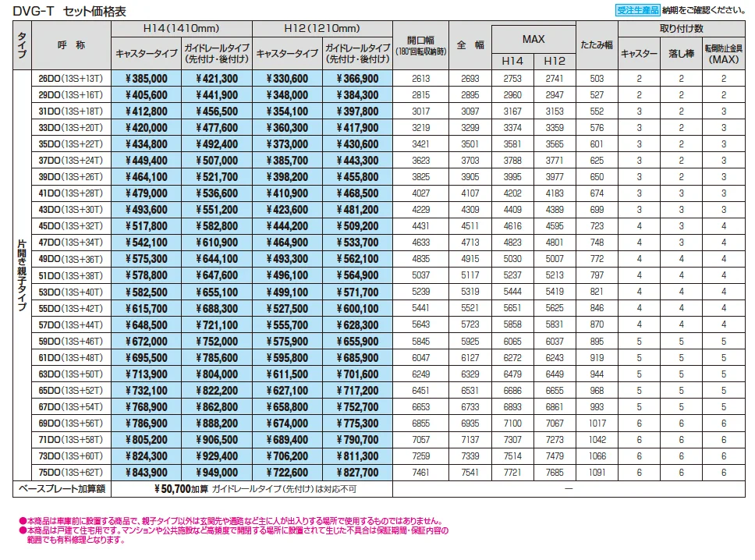Click folded width value 503
Screen dimensions: 755x560
click(597, 79)
